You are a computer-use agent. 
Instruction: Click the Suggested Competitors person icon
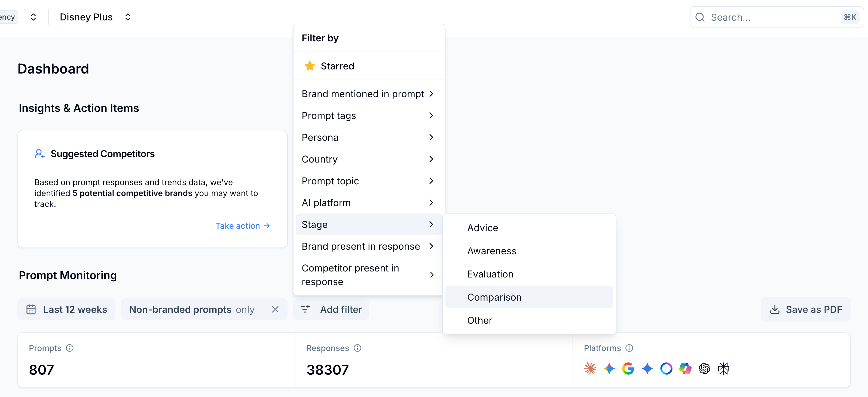point(39,154)
